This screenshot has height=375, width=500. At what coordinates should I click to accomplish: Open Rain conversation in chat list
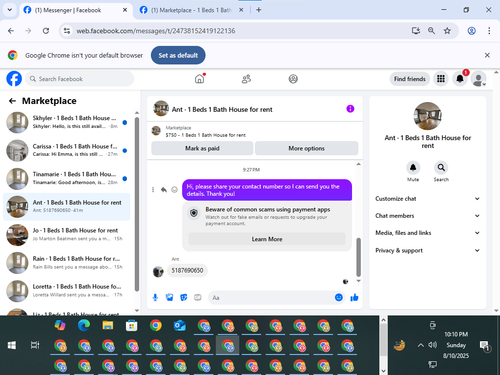(67, 263)
